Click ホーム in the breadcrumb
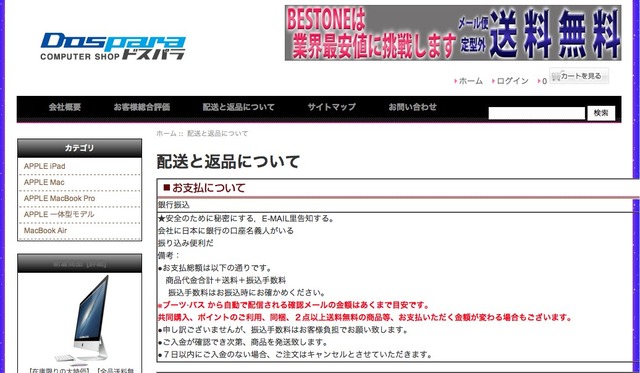Image resolution: width=640 pixels, height=373 pixels. point(166,133)
